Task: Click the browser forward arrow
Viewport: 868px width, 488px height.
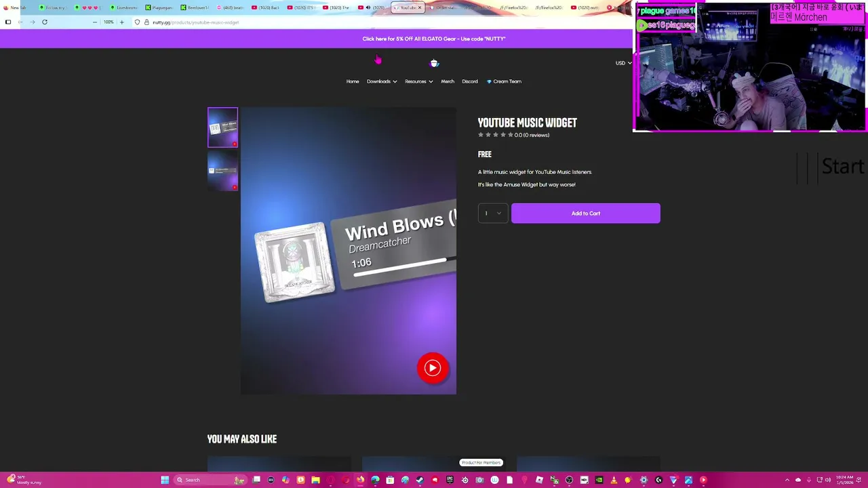Action: click(32, 22)
